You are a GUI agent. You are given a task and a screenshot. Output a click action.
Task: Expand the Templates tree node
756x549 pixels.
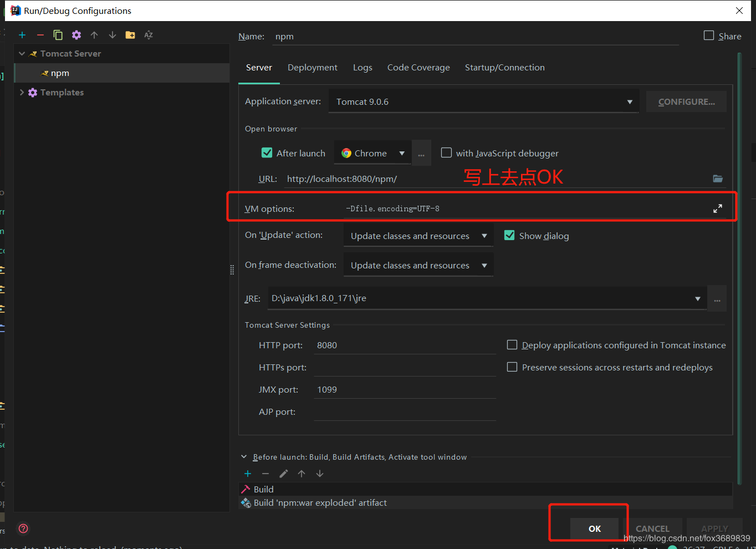[22, 93]
